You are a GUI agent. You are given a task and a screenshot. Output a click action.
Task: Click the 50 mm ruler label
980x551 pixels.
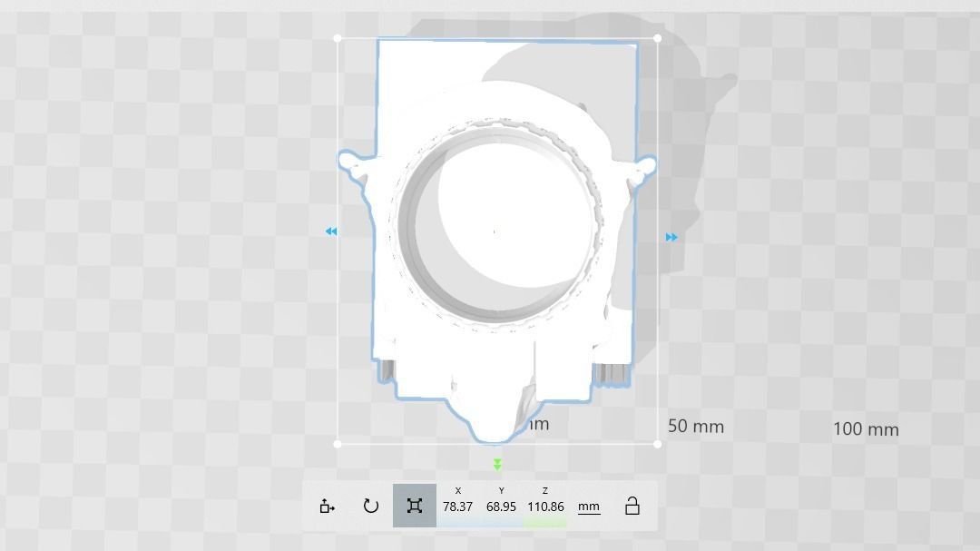click(x=696, y=427)
